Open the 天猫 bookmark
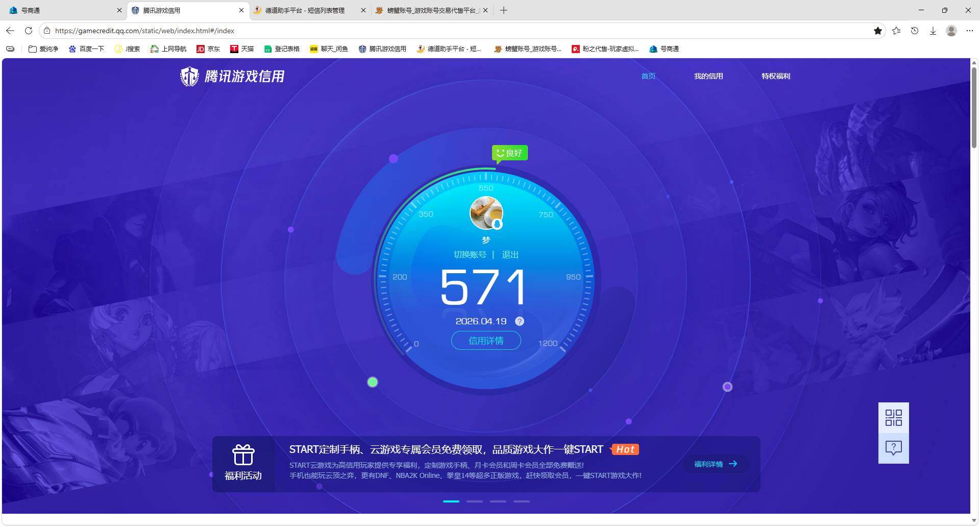This screenshot has width=980, height=527. 242,49
